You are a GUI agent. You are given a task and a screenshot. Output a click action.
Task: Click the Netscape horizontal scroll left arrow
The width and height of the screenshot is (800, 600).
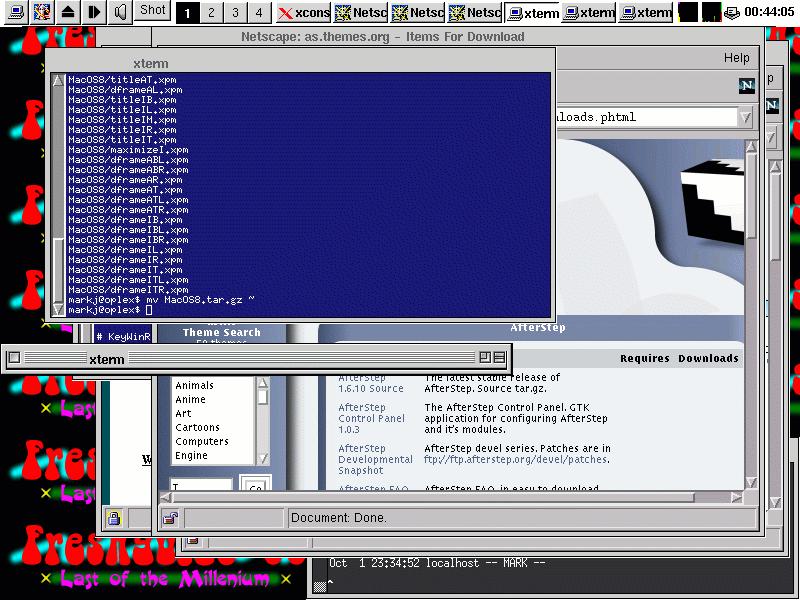click(x=166, y=497)
